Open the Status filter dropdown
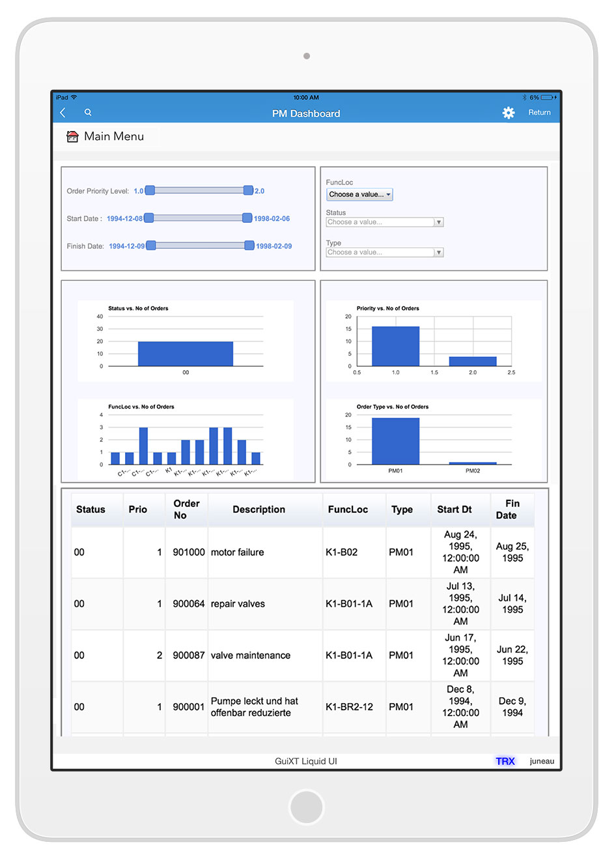616x866 pixels. (x=384, y=222)
